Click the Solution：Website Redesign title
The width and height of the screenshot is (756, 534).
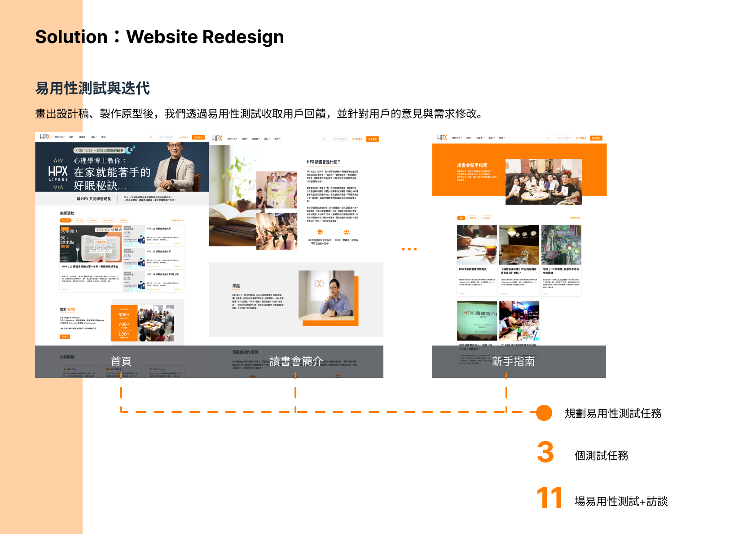160,37
